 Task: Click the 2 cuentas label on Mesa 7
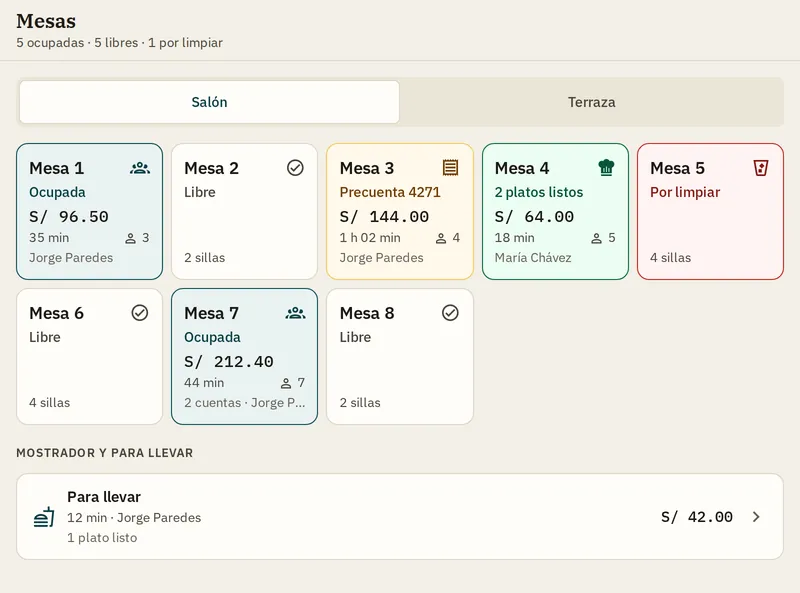pos(213,403)
